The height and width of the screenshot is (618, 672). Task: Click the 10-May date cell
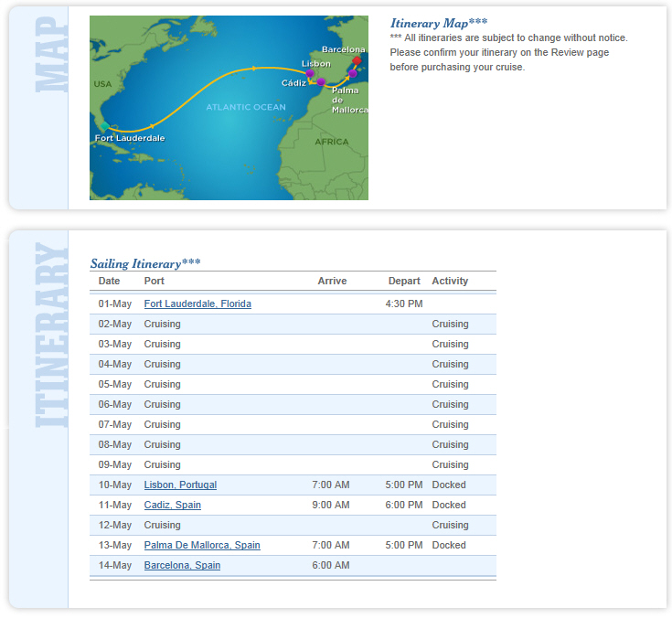point(115,485)
